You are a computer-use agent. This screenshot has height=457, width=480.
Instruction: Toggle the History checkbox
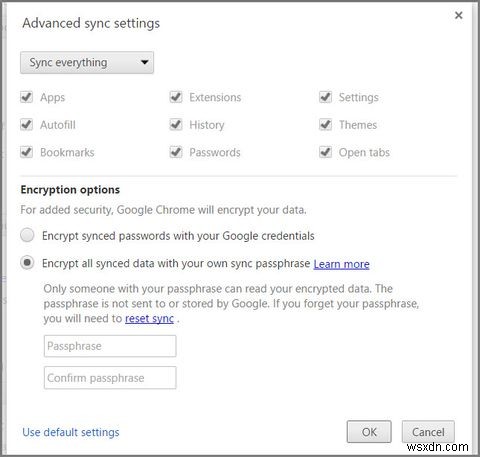click(176, 125)
